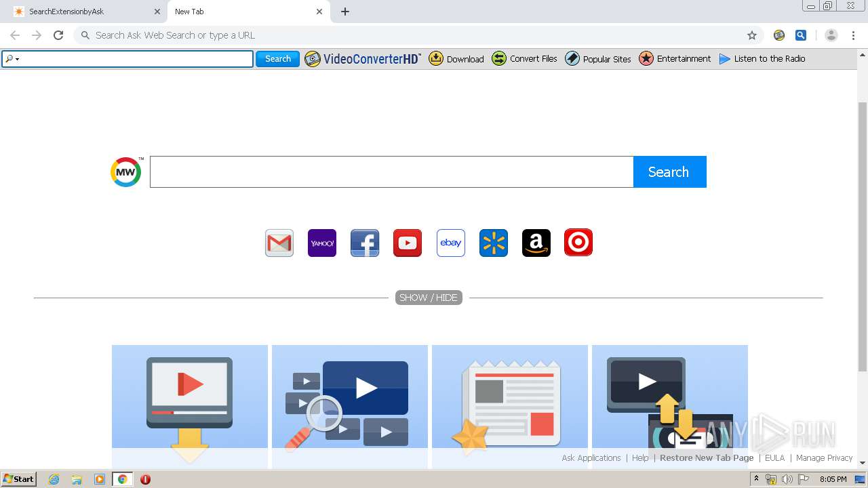Click the Download toolbar item
The image size is (868, 488).
pyautogui.click(x=456, y=59)
